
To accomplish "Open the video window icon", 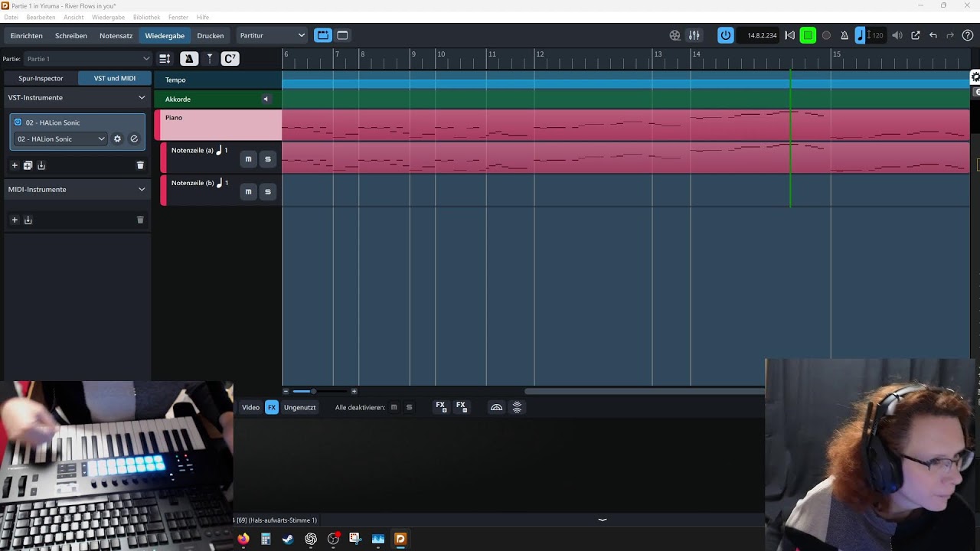I will point(675,35).
